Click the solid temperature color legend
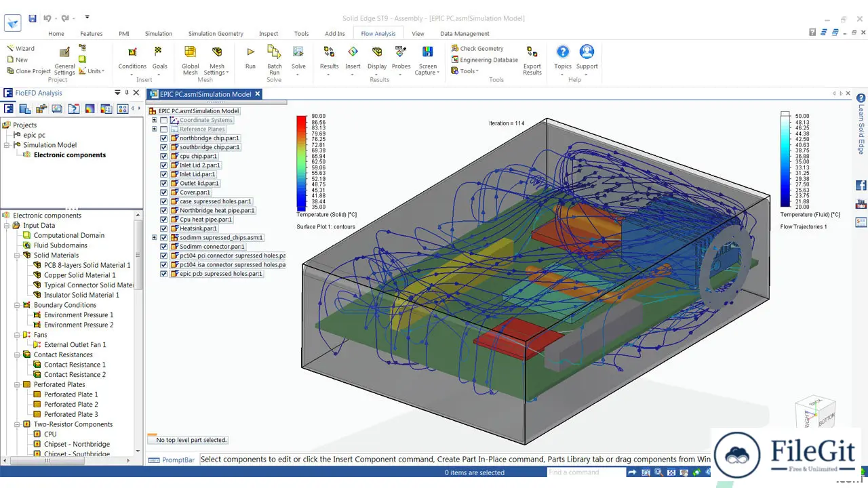Screen dimensions: 868x488 (301, 163)
